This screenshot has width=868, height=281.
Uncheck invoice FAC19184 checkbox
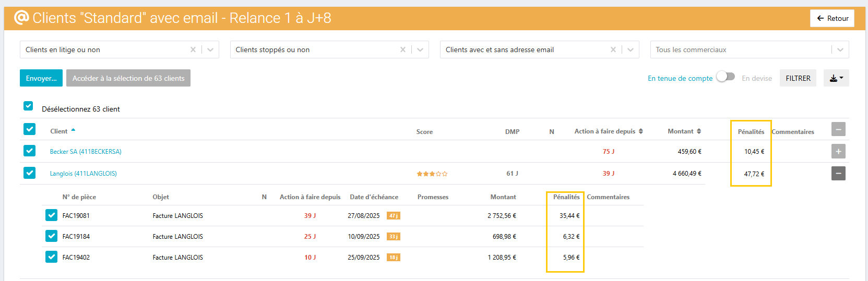coord(51,236)
